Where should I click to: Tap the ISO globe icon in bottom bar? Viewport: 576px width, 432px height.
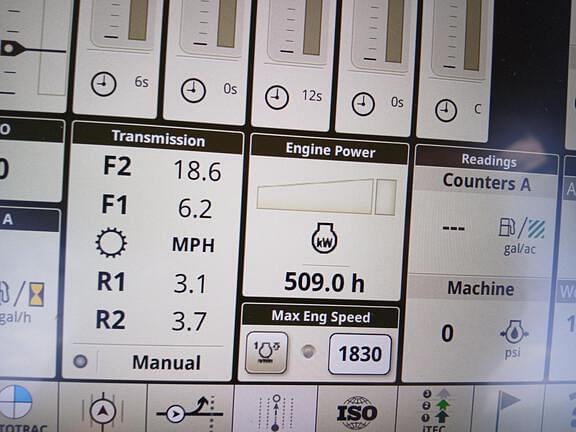click(357, 412)
